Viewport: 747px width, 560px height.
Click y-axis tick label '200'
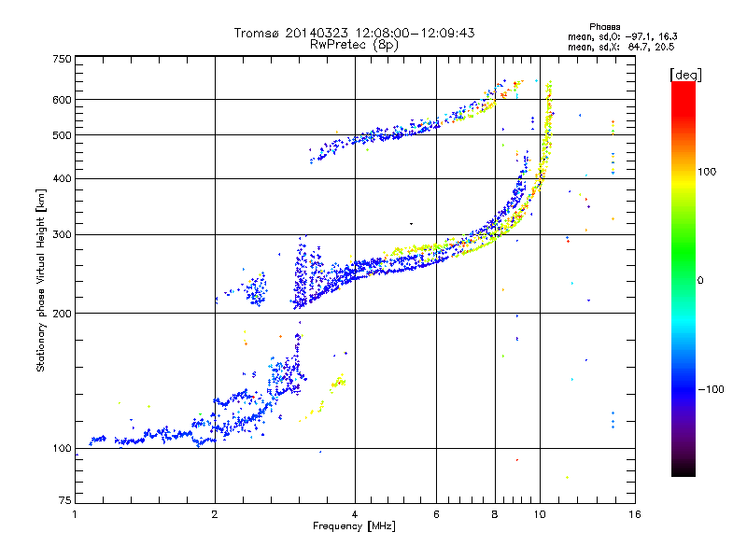[x=62, y=314]
